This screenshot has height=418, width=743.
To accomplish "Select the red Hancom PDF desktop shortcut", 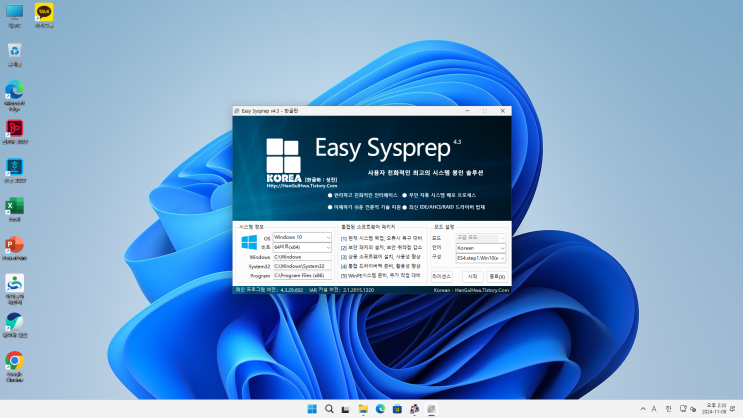I will [x=15, y=132].
